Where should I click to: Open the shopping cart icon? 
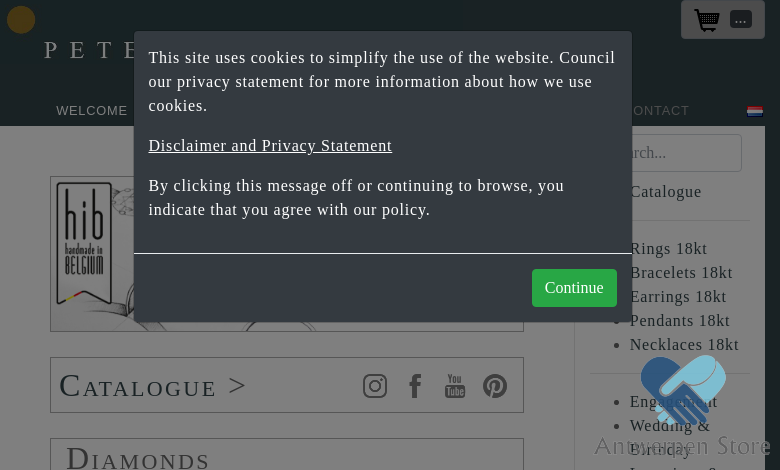[x=707, y=20]
